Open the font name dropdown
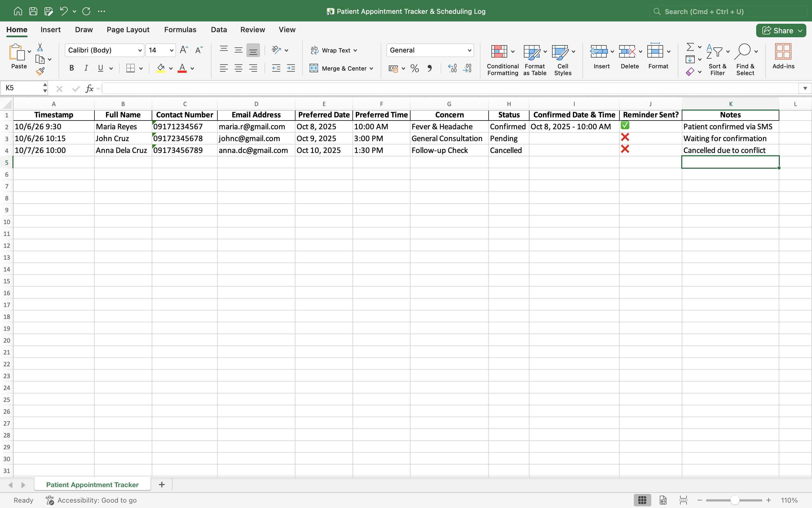Image resolution: width=812 pixels, height=508 pixels. coord(140,51)
